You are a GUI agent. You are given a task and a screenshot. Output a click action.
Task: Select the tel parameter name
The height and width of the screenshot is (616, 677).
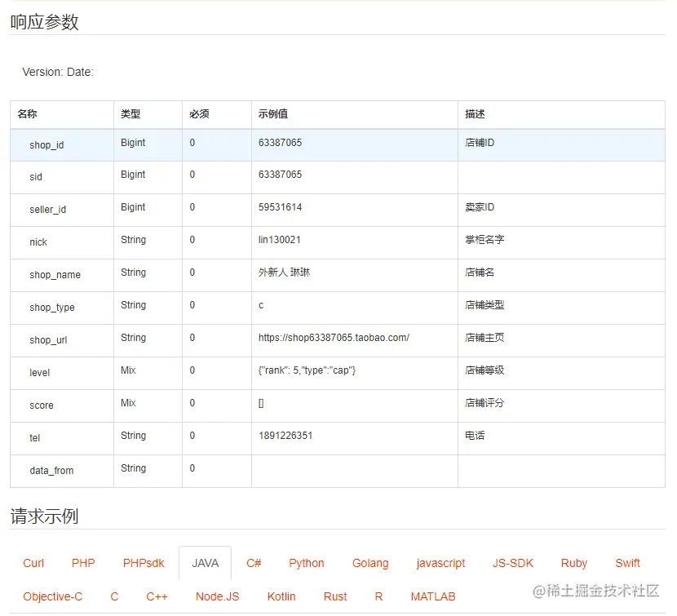(34, 437)
